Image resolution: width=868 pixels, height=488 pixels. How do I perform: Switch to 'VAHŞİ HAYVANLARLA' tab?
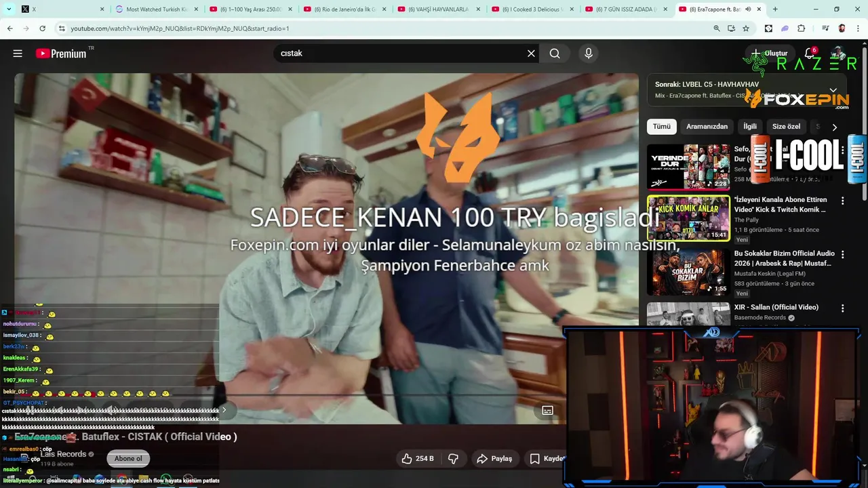click(x=437, y=9)
